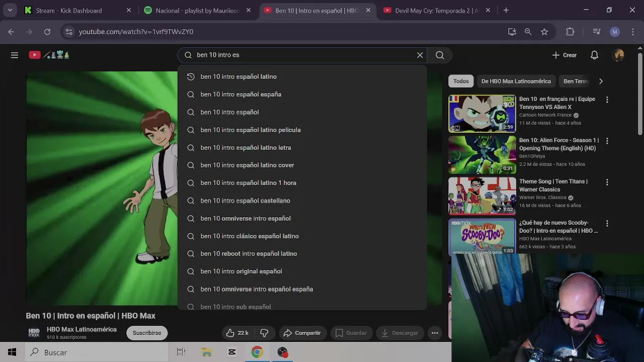Select suggestion 'ben 10 intro español'
Image resolution: width=644 pixels, height=362 pixels.
pos(302,112)
